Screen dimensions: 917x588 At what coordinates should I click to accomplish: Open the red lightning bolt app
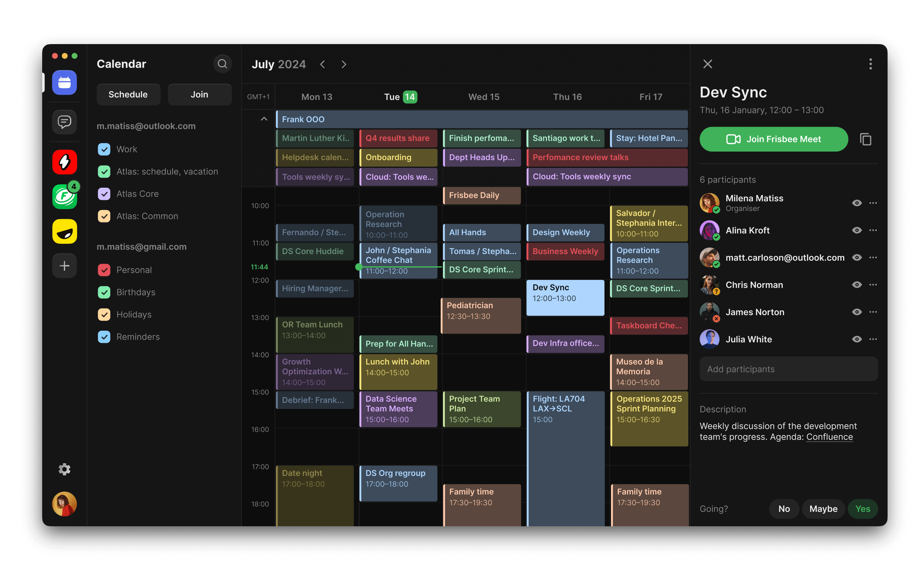(64, 162)
